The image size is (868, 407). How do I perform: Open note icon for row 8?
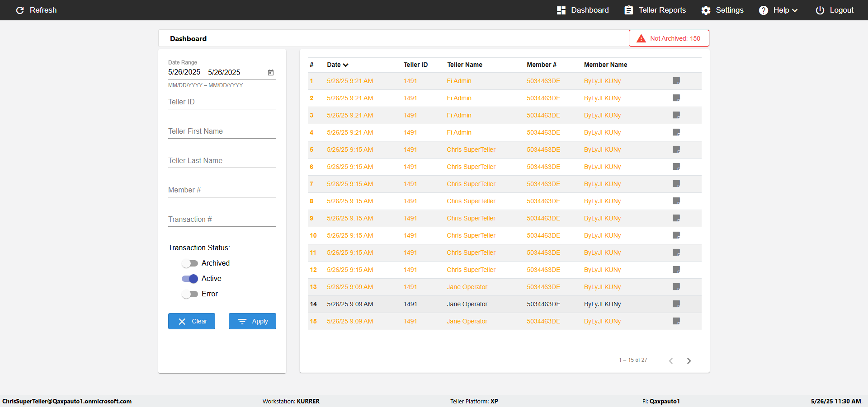(676, 201)
